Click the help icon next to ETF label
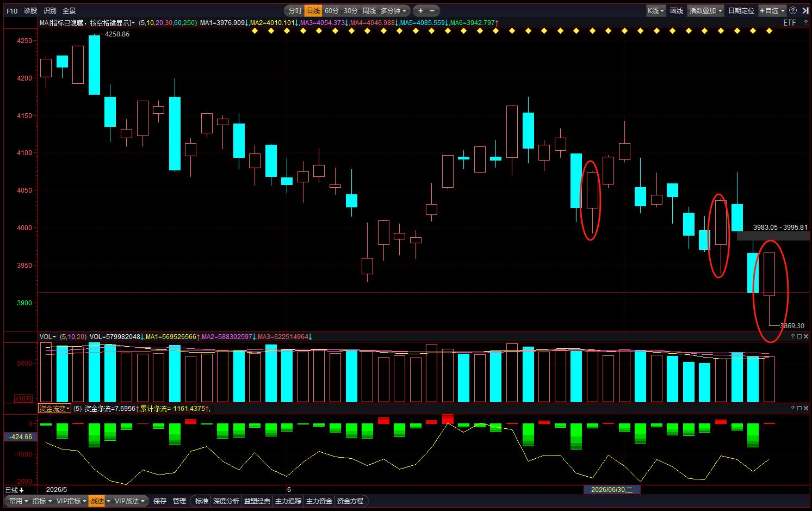Image resolution: width=812 pixels, height=511 pixels. [x=805, y=23]
